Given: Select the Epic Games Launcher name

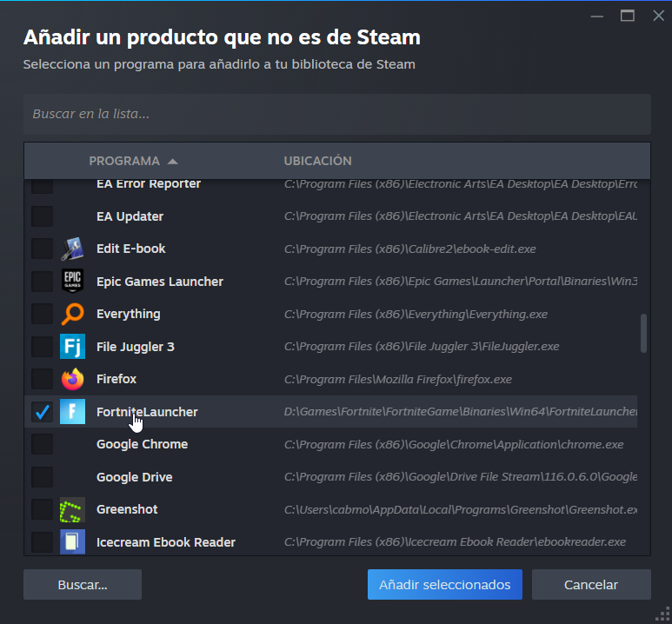Looking at the screenshot, I should click(160, 282).
